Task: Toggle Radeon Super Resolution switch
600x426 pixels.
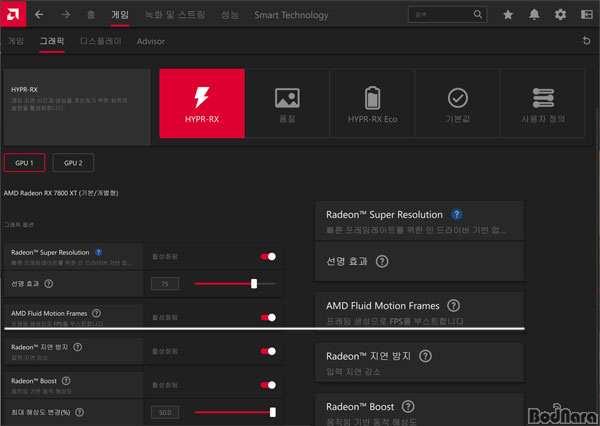Action: [268, 256]
